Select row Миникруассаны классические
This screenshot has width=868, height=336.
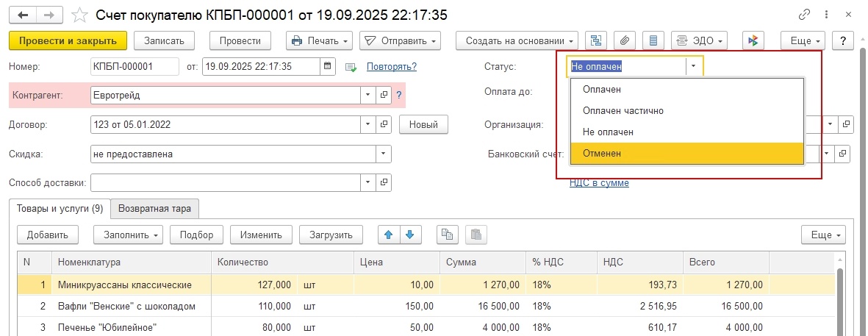[426, 285]
